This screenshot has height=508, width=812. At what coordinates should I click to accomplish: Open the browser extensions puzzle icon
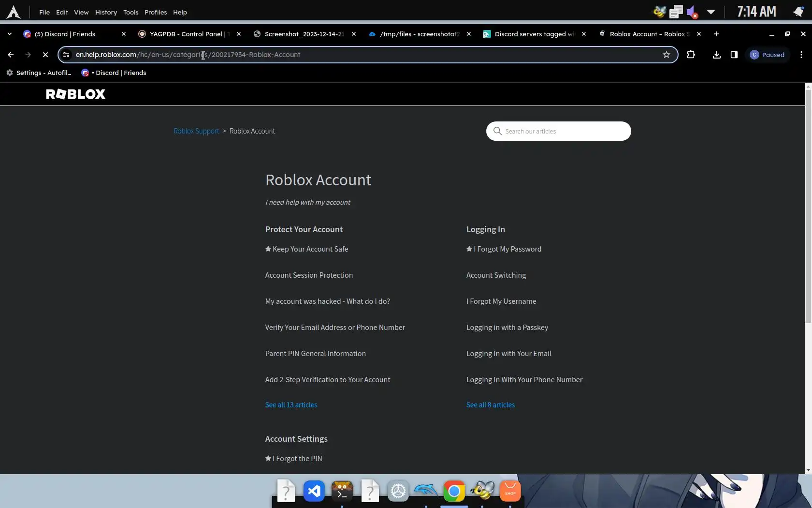tap(691, 55)
